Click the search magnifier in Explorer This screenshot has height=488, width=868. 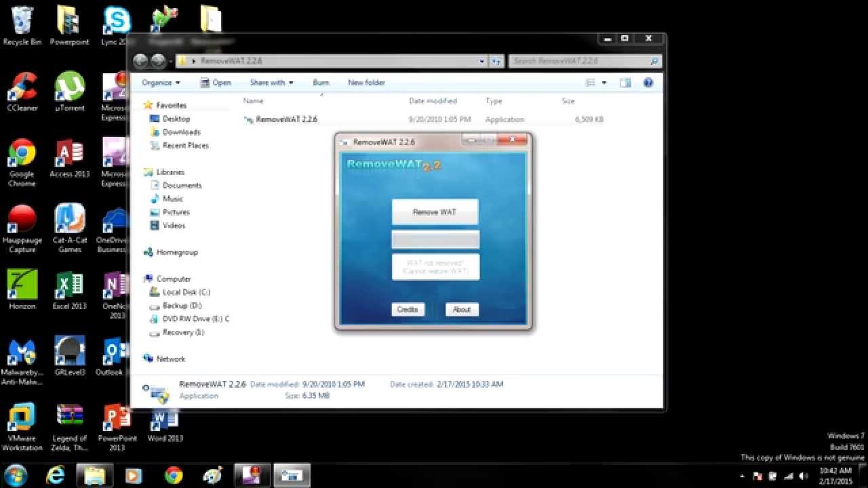pos(654,61)
